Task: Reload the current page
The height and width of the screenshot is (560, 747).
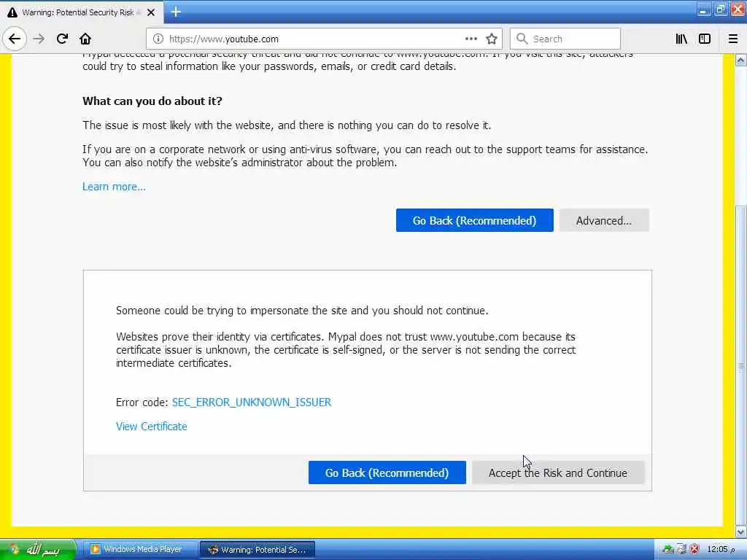Action: [62, 39]
